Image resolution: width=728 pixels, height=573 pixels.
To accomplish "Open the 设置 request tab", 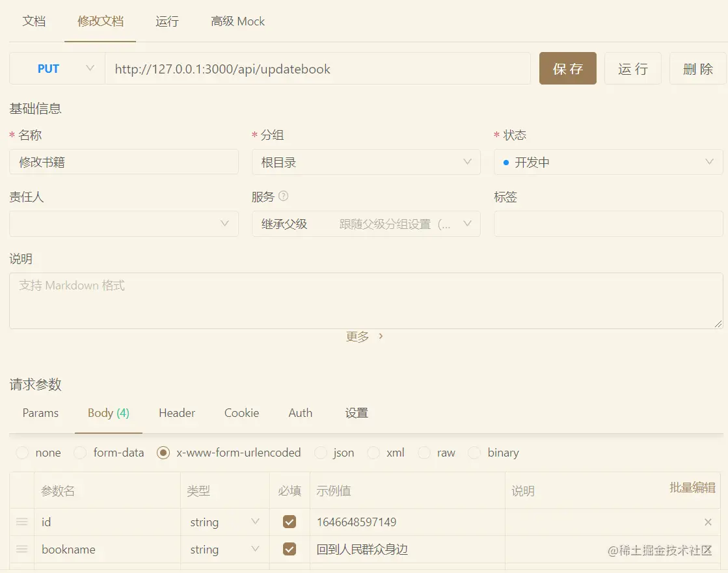I will (x=357, y=413).
